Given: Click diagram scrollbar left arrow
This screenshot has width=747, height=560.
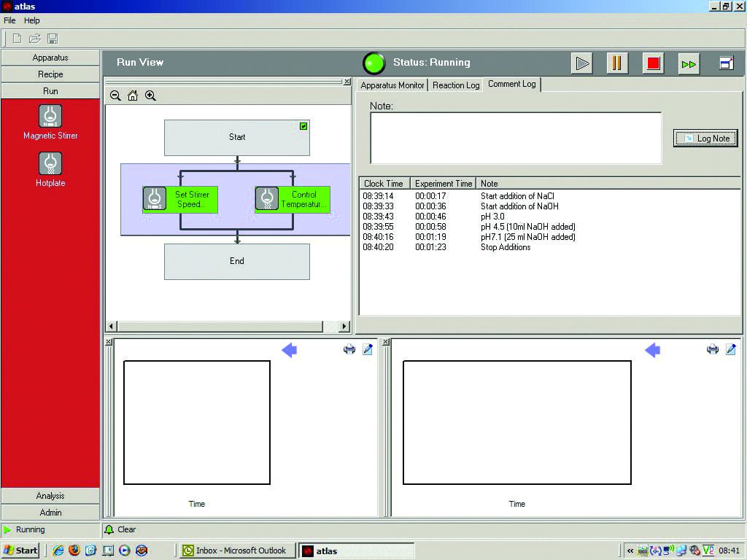Looking at the screenshot, I should click(x=111, y=327).
